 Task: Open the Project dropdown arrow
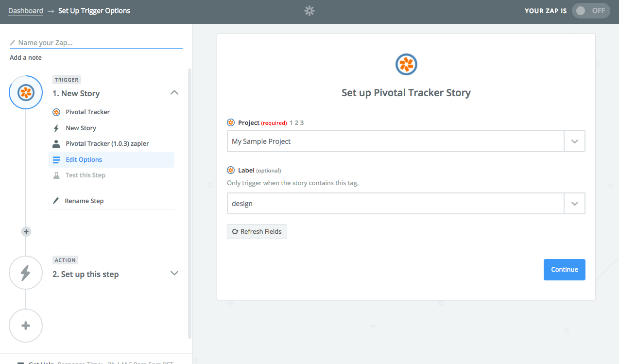point(574,141)
